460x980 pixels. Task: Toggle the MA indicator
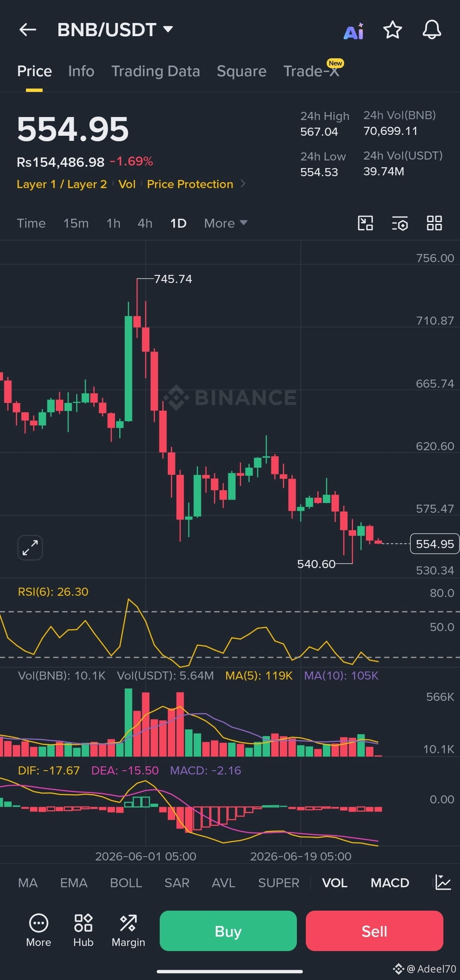coord(28,883)
